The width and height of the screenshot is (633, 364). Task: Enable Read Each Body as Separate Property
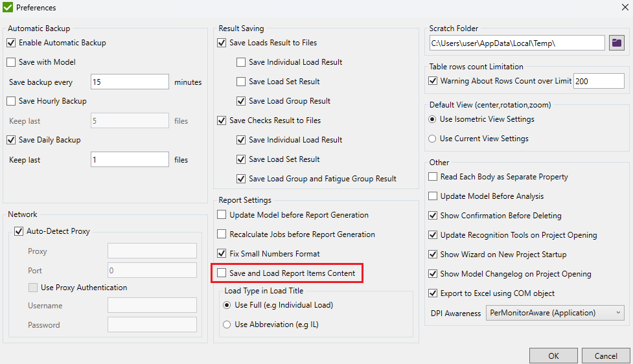433,177
